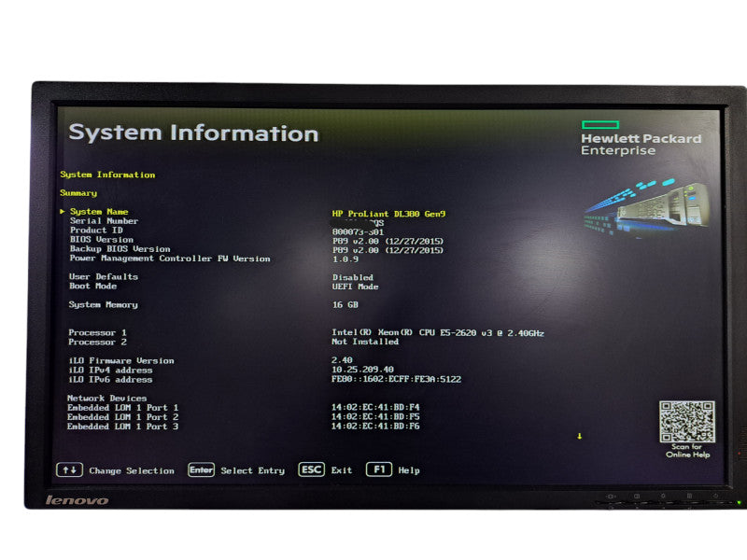Viewport: 747px width, 560px height.
Task: Click the Enter key icon
Action: click(201, 470)
